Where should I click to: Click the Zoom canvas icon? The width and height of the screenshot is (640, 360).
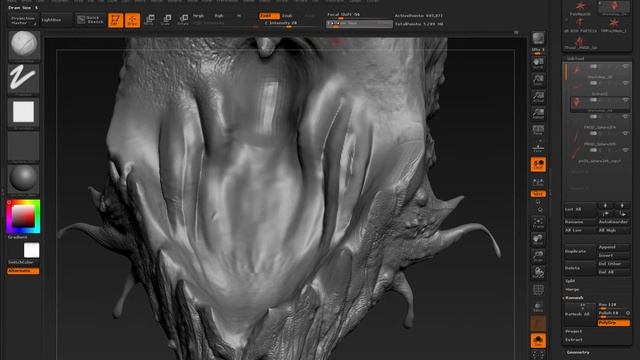(x=538, y=80)
